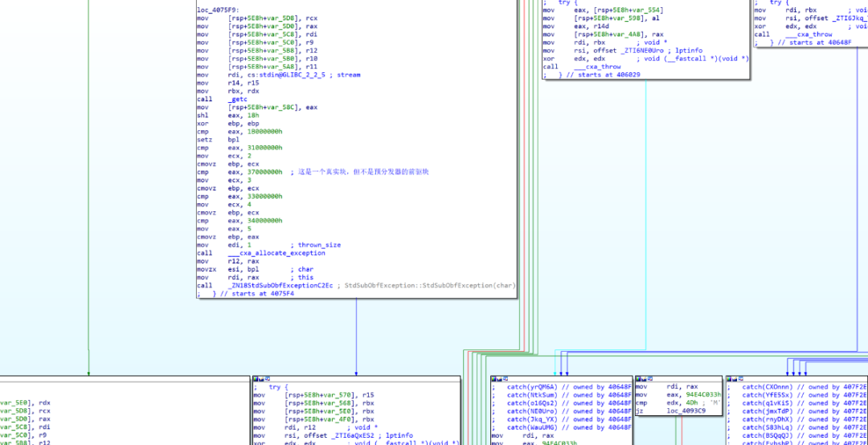
Task: Select the 'cmp eax, 34000000h' line
Action: tap(240, 220)
